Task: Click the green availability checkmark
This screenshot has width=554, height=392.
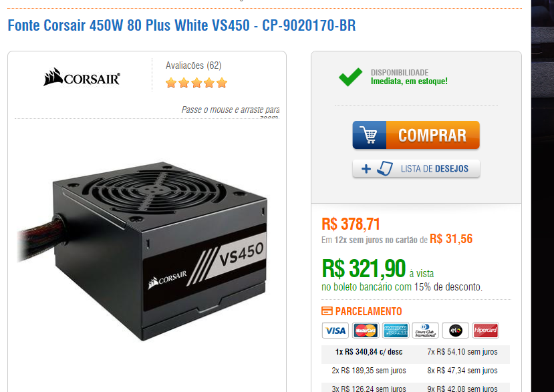Action: click(350, 77)
